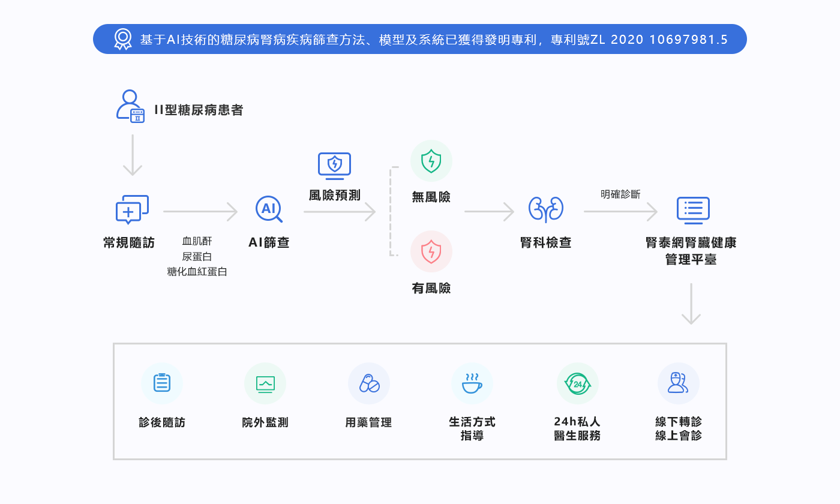Image resolution: width=840 pixels, height=504 pixels.
Task: Open the 24h私人醫生服務 icon
Action: (x=577, y=383)
